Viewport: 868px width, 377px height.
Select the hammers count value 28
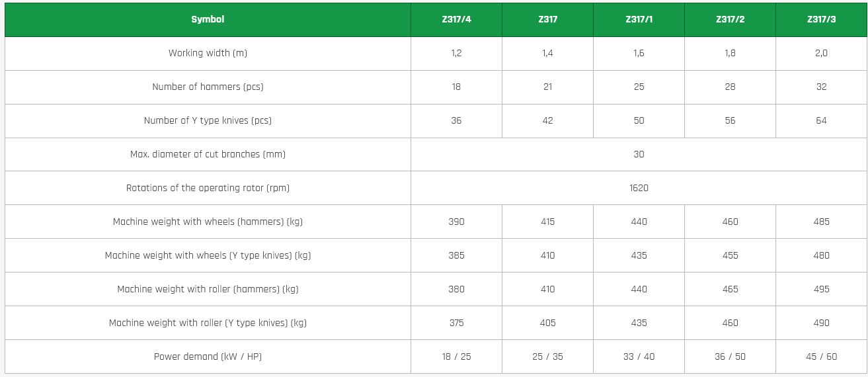[730, 87]
